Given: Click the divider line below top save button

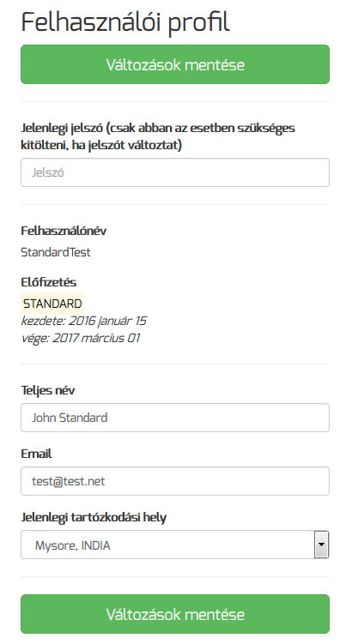Looking at the screenshot, I should (x=175, y=101).
